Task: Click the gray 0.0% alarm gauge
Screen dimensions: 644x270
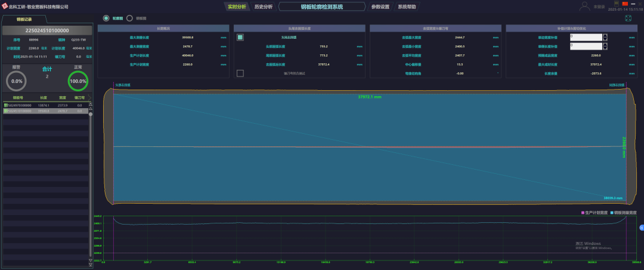Action: pyautogui.click(x=17, y=81)
